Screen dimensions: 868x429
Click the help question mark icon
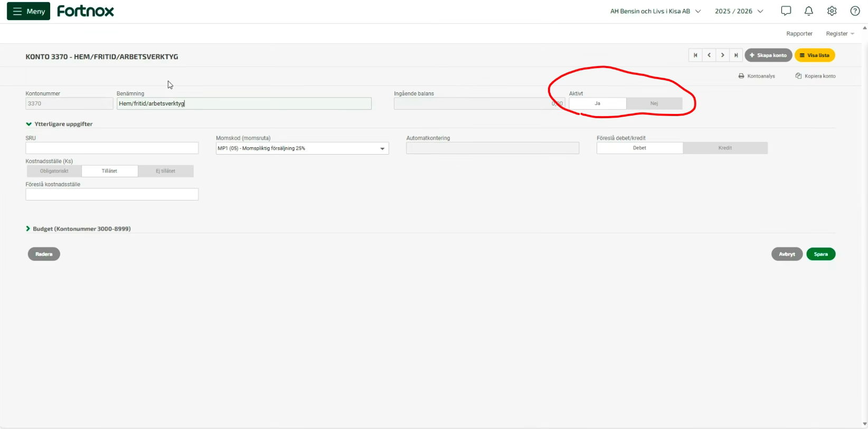click(855, 11)
